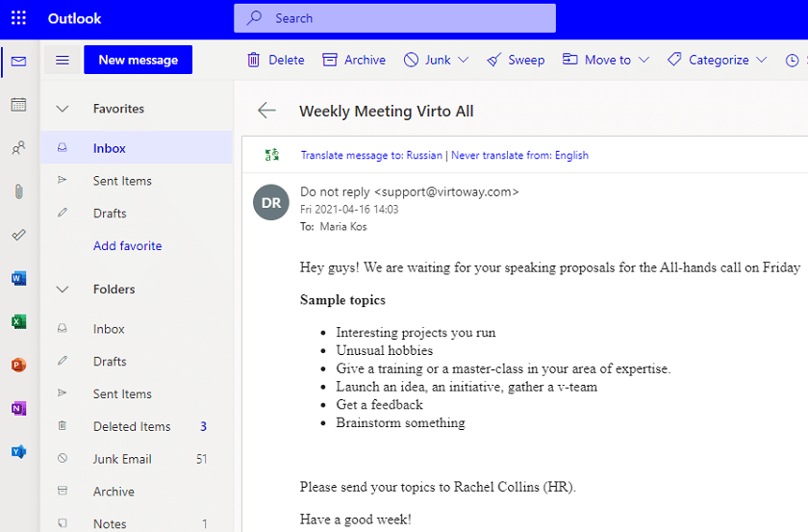The width and height of the screenshot is (808, 532).
Task: Launch Yammer from the left rail
Action: click(18, 451)
